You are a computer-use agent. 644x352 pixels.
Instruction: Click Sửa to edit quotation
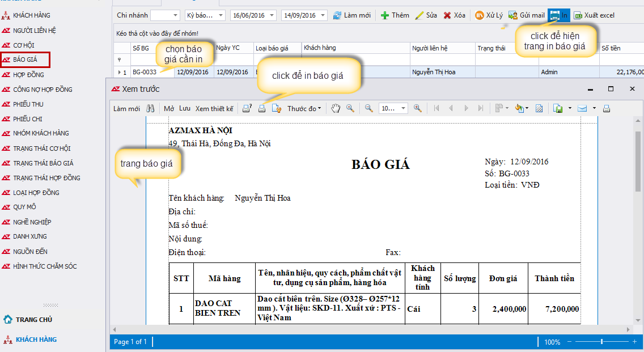point(426,15)
